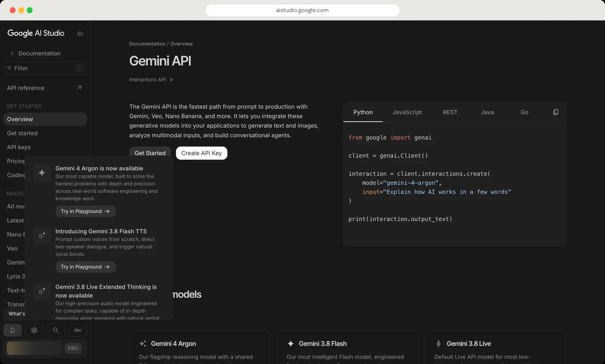
Task: Click the Gemini 4 Argon card sparkle icon
Action: coord(143,344)
